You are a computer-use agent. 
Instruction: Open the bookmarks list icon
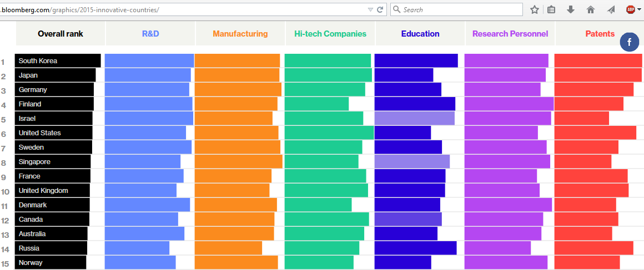point(552,9)
